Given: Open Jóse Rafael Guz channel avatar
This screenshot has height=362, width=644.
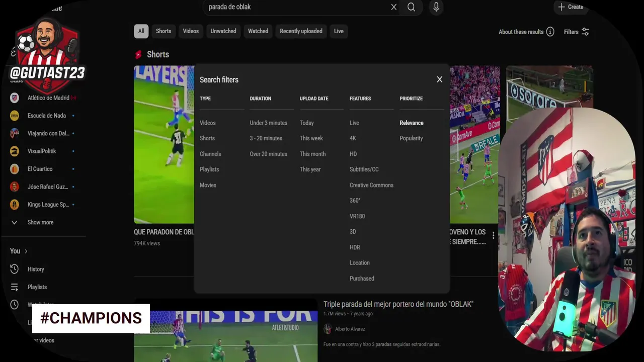Looking at the screenshot, I should coord(15,187).
